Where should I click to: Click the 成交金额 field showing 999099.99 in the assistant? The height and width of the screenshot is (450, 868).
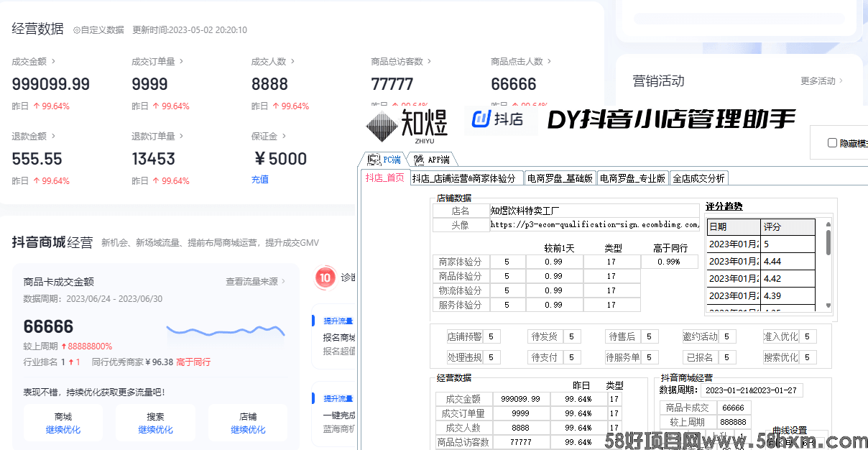pyautogui.click(x=521, y=399)
